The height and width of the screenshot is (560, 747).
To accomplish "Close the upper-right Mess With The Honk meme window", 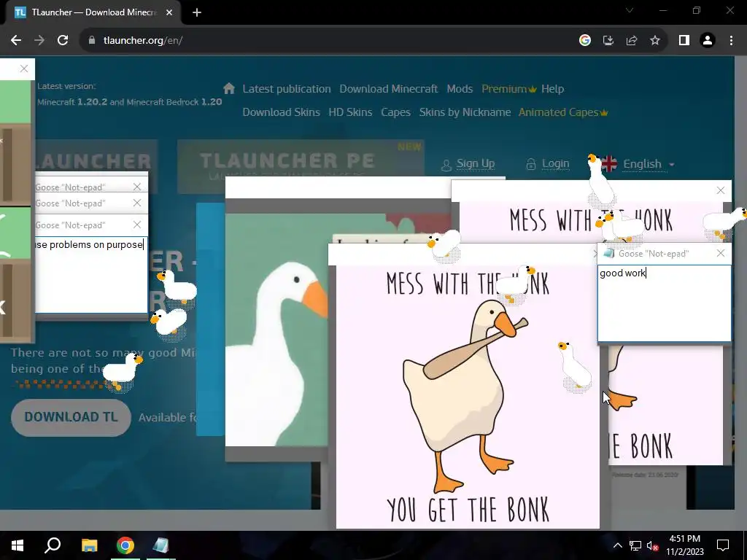I will [721, 190].
